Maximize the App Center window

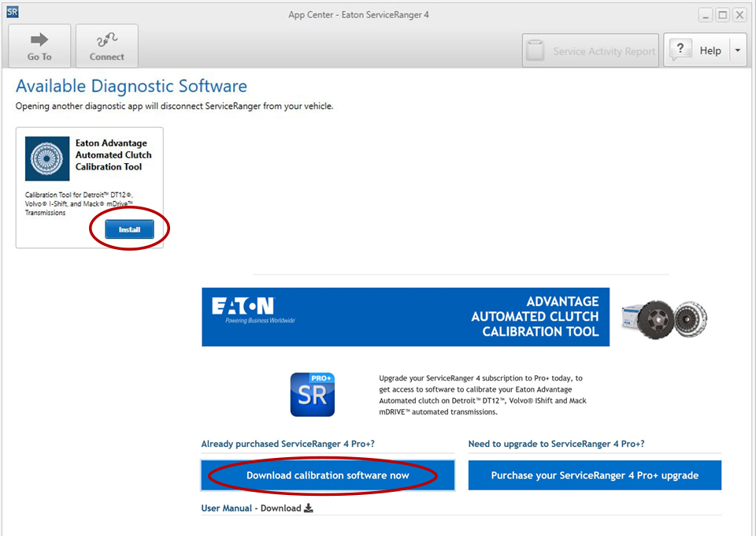[723, 15]
